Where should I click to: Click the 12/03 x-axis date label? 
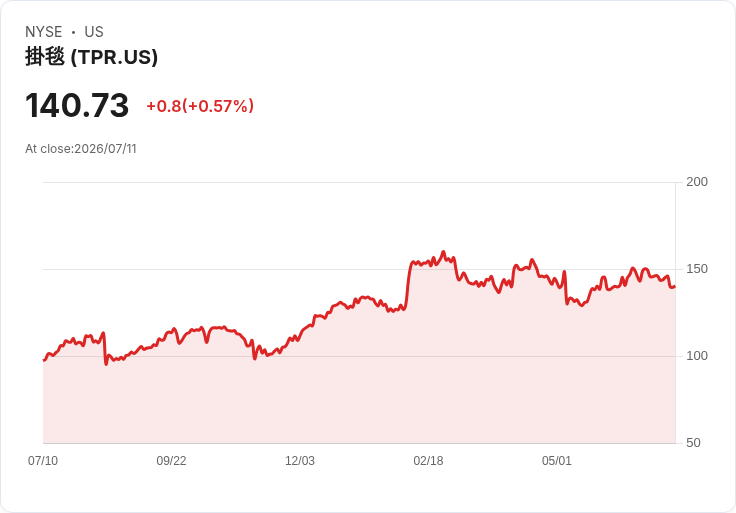tap(300, 461)
